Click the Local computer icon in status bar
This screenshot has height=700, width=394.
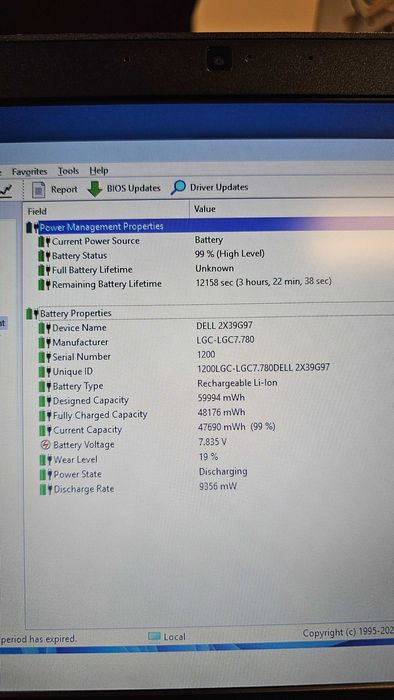[154, 637]
